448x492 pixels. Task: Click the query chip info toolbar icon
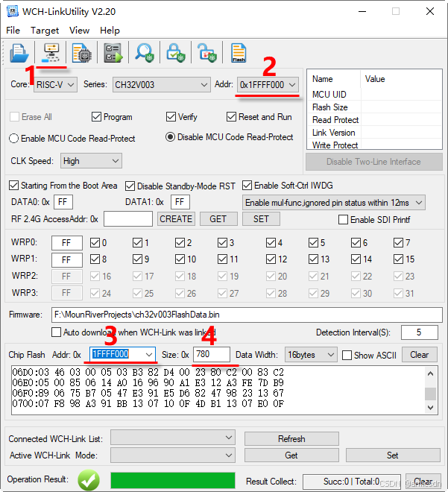pos(81,53)
